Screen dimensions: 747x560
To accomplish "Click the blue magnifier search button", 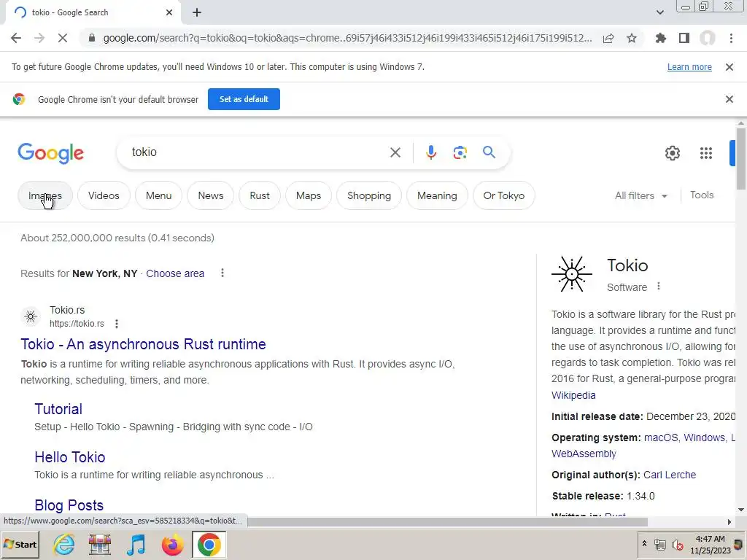I will coord(489,152).
